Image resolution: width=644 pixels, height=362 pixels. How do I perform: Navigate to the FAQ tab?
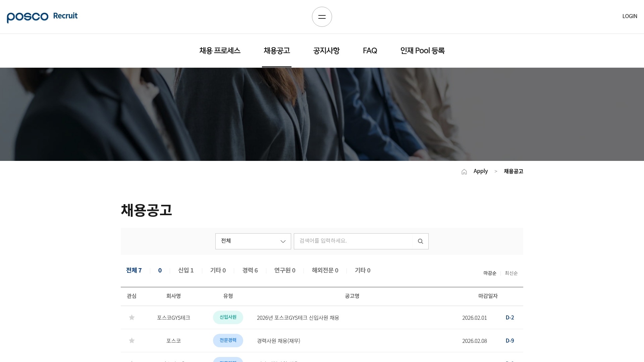coord(370,51)
